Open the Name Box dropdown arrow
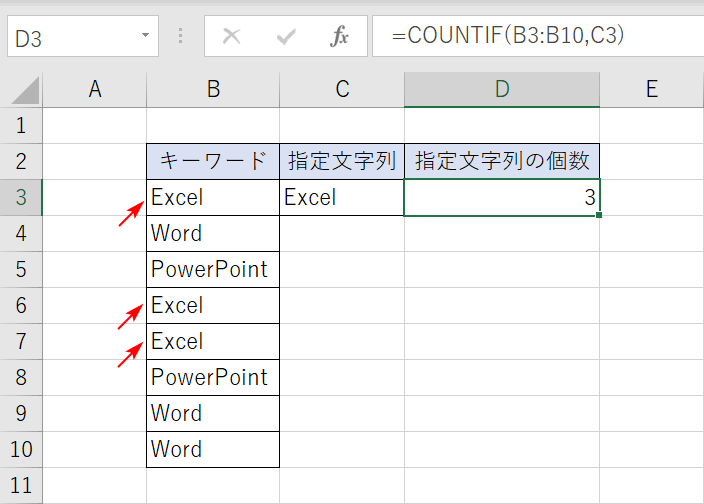The width and height of the screenshot is (704, 504). (145, 35)
